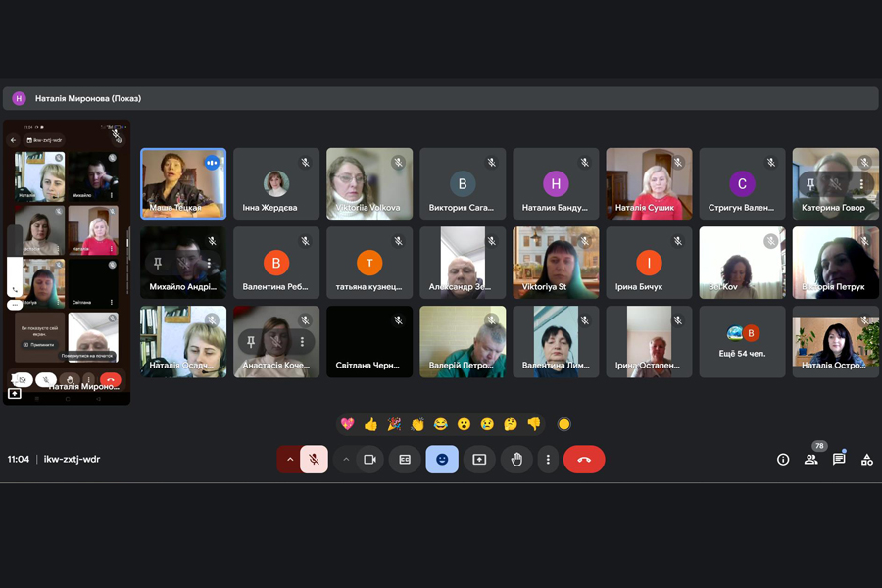The height and width of the screenshot is (588, 882).
Task: Select Наталія Сушик video tile
Action: pos(649,183)
